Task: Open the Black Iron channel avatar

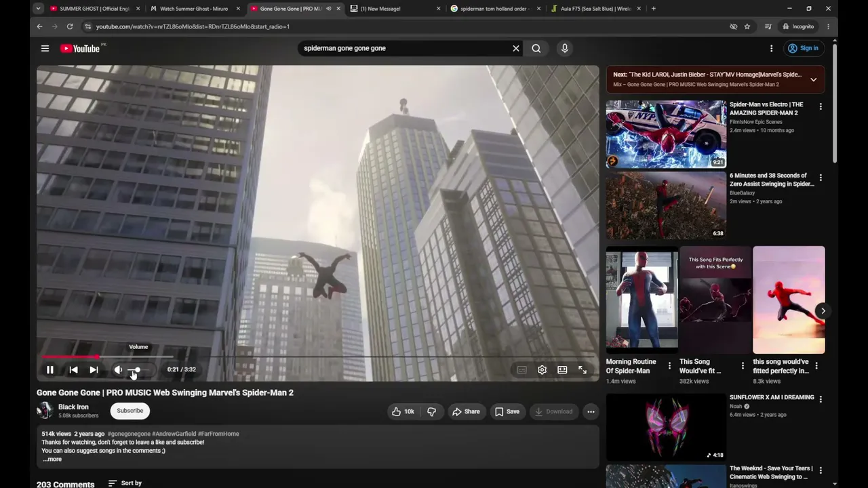Action: point(45,410)
